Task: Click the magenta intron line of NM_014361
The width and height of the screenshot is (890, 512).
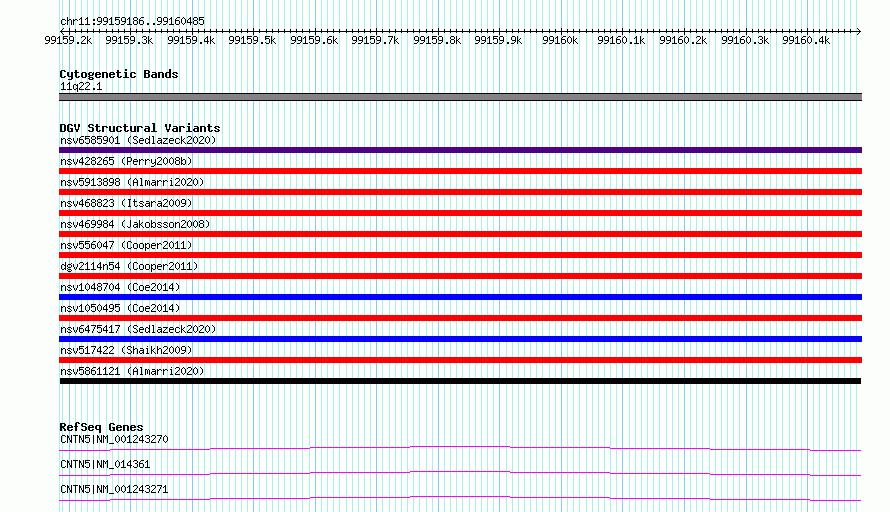Action: (460, 472)
